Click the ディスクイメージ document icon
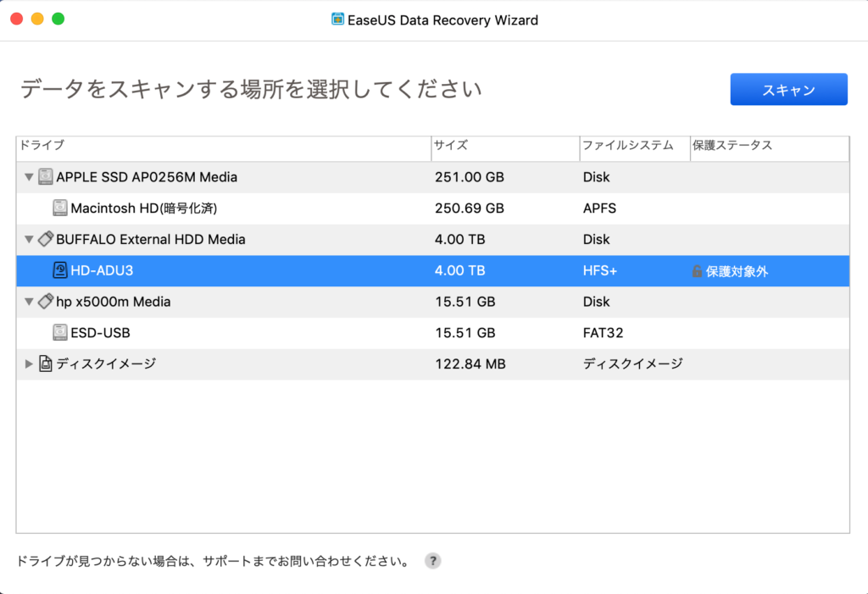 click(46, 364)
